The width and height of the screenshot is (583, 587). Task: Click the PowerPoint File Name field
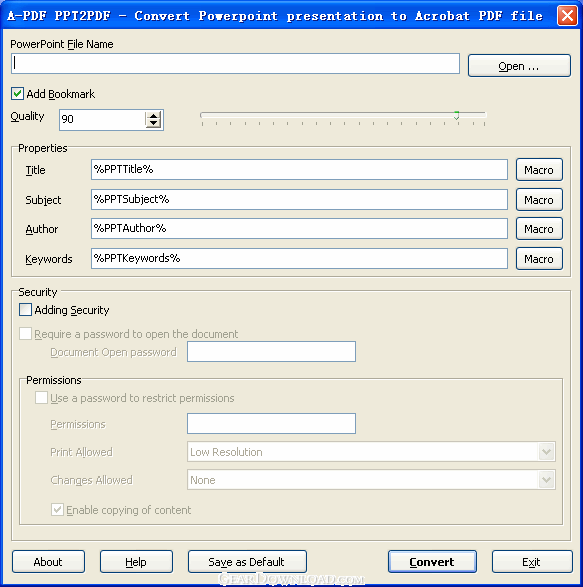tap(236, 64)
